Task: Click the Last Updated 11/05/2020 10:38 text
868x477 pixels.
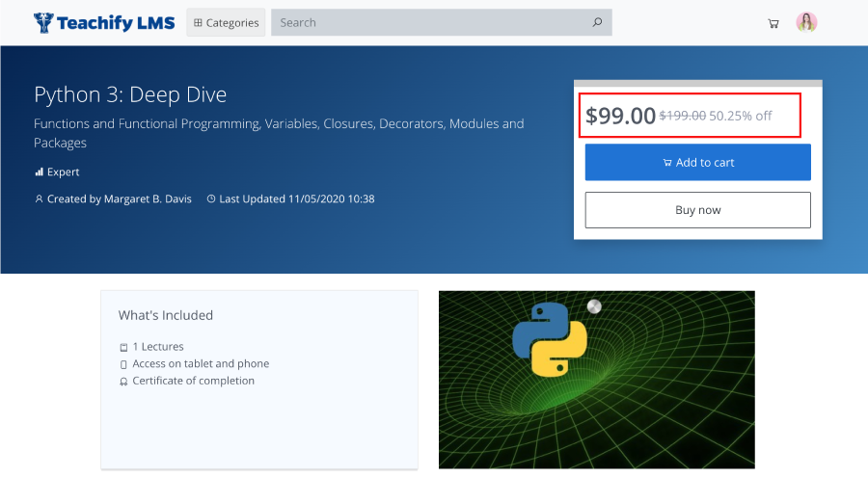Action: pyautogui.click(x=297, y=199)
